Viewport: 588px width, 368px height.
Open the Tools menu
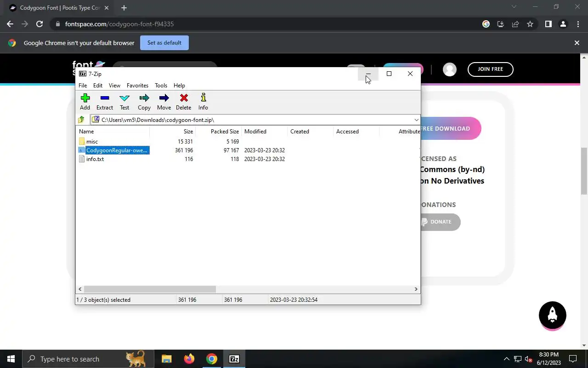(x=161, y=86)
